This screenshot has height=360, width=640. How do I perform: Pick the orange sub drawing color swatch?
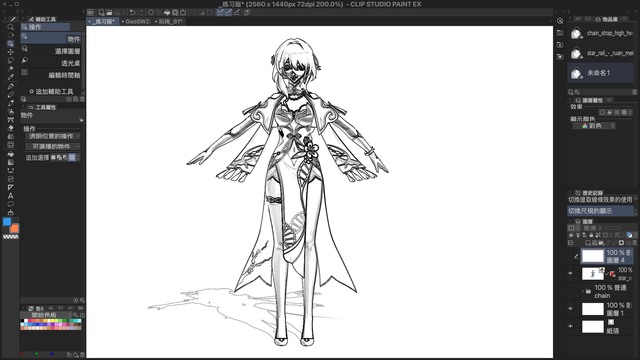pos(15,228)
